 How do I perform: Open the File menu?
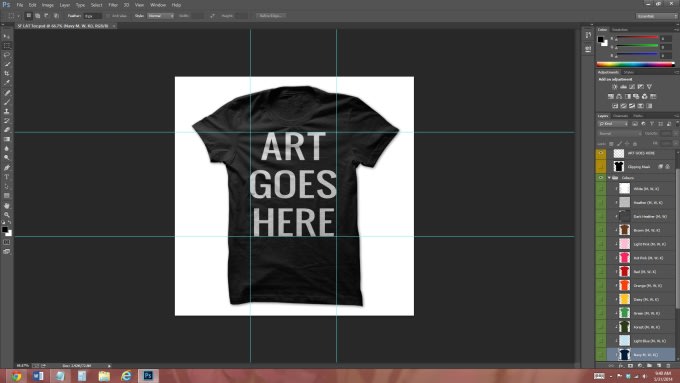pos(20,5)
